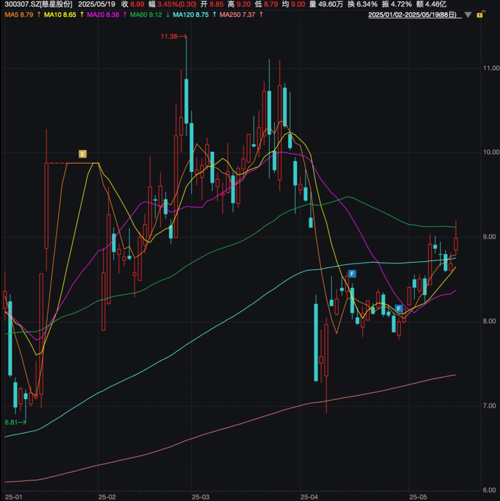Click the 3.45%(0.30) change value
The image size is (500, 501).
[x=177, y=4]
